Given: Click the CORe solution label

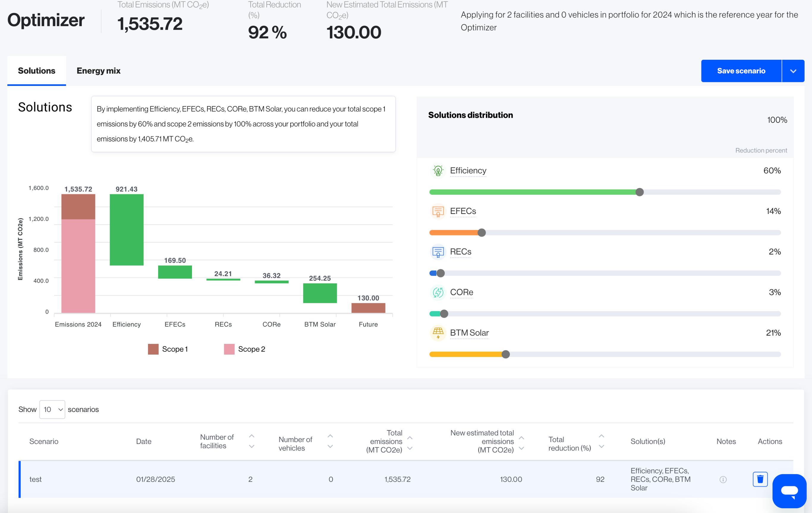Looking at the screenshot, I should tap(462, 292).
